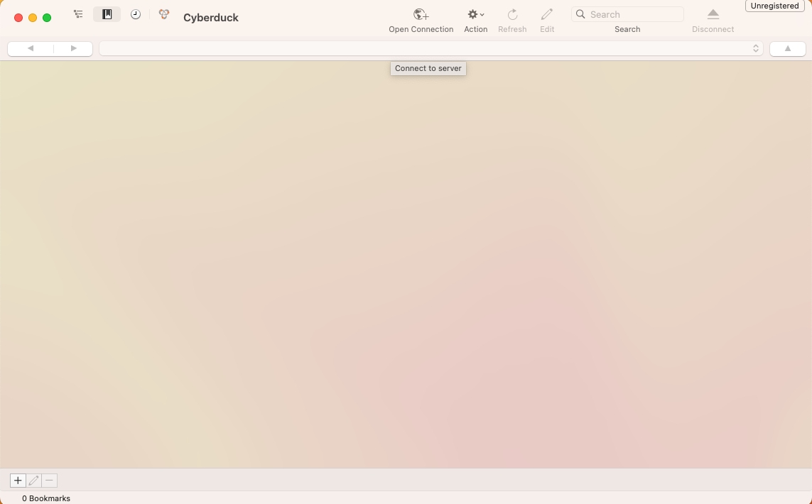
Task: Edit bookmark using bottom pencil button
Action: point(33,481)
